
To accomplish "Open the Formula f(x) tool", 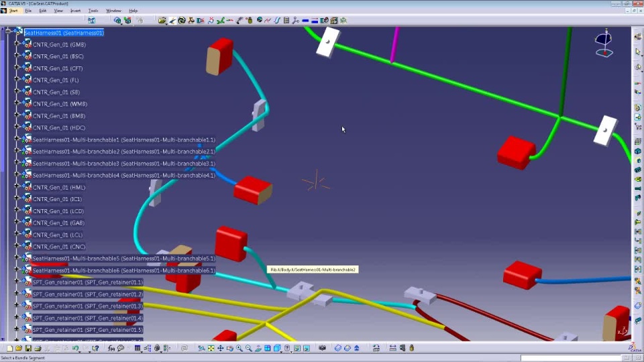I will point(111,348).
